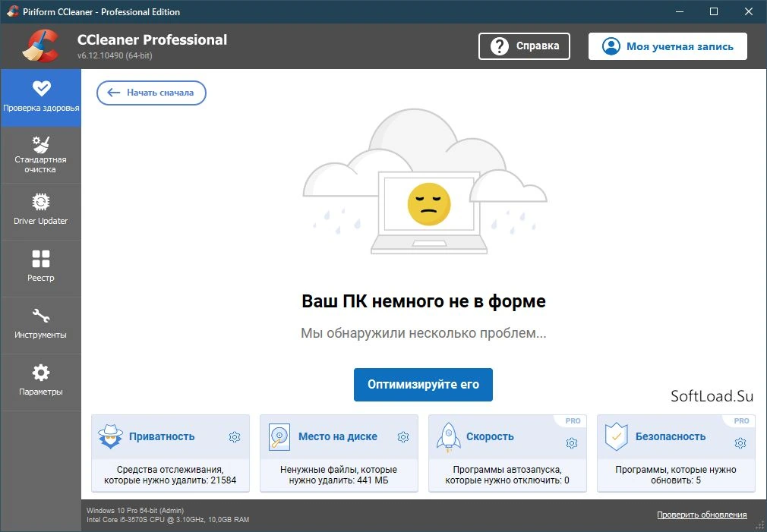The height and width of the screenshot is (532, 767).
Task: Click the Оптимизируйте его button
Action: point(423,384)
